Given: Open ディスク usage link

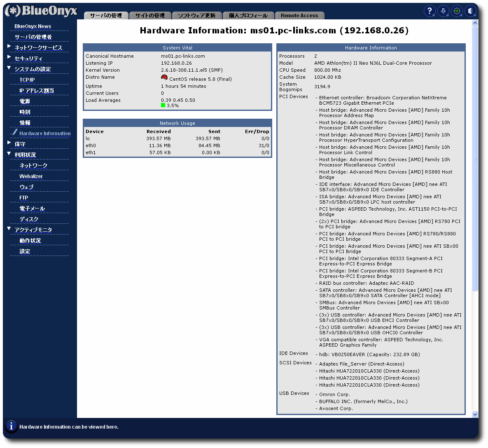Looking at the screenshot, I should pos(29,219).
